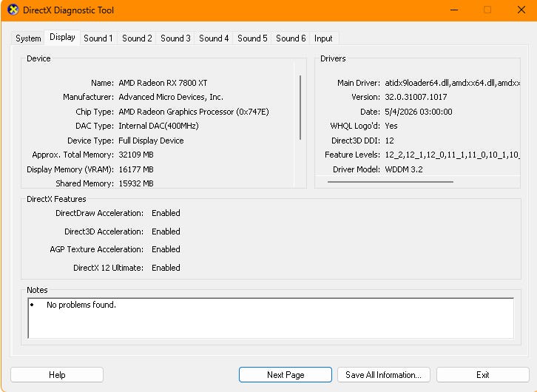Click the WHQL Logo'd 'Yes' value
This screenshot has height=392, width=537.
(x=391, y=126)
